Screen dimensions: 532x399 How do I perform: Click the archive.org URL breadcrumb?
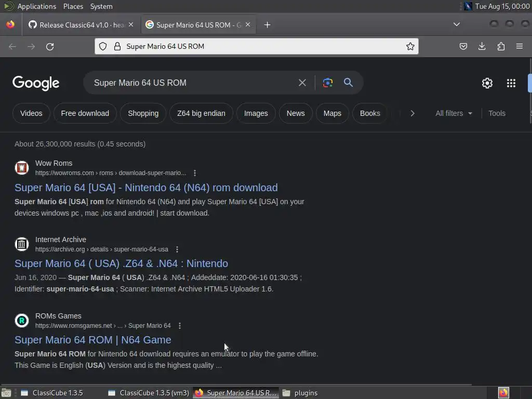102,249
